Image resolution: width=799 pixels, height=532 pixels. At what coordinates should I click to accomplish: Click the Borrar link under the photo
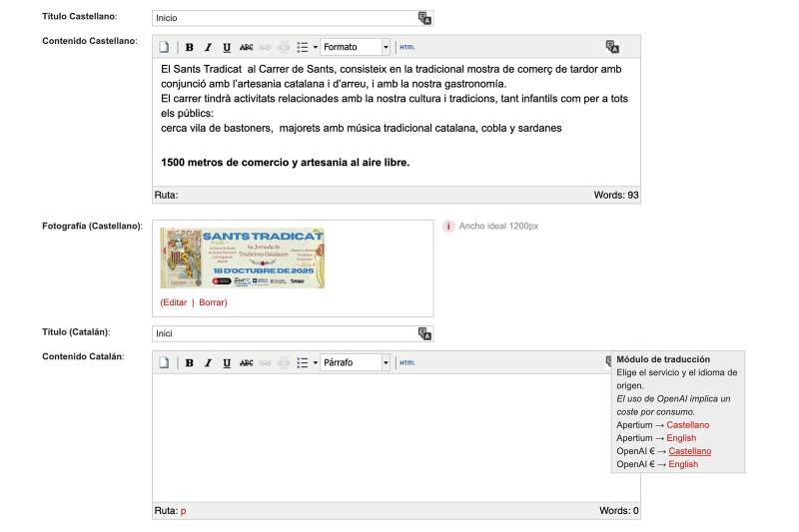click(x=213, y=302)
